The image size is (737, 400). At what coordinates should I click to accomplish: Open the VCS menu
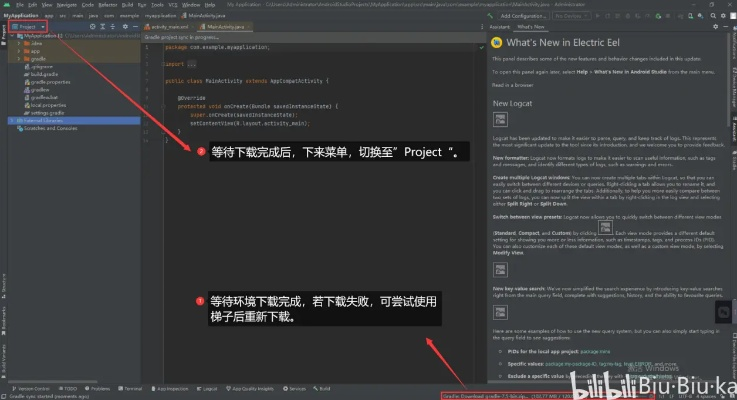(x=172, y=5)
